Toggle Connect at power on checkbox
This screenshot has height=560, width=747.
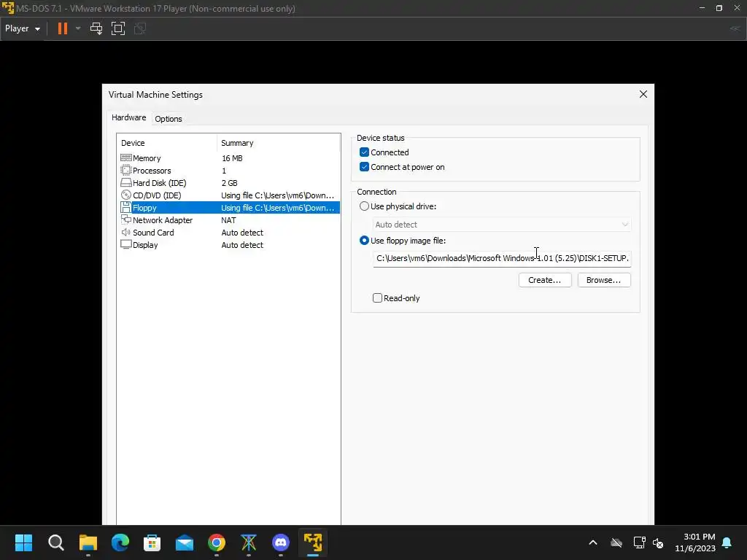365,167
